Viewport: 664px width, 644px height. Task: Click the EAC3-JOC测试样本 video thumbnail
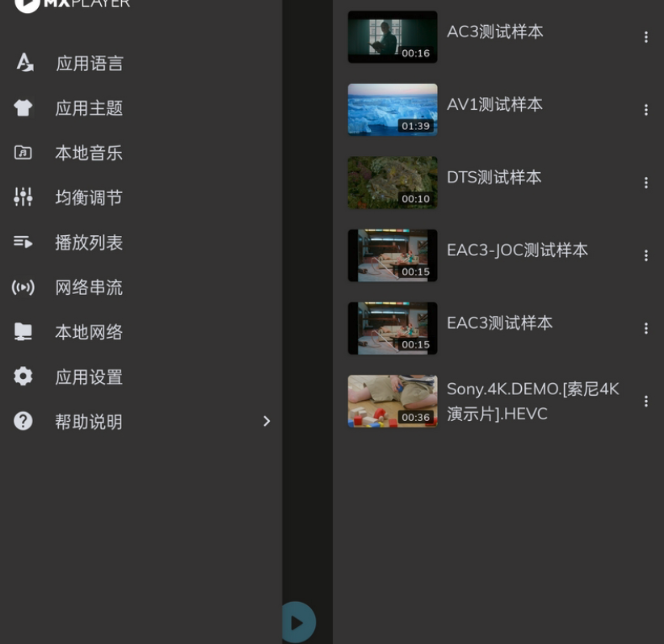(x=393, y=255)
